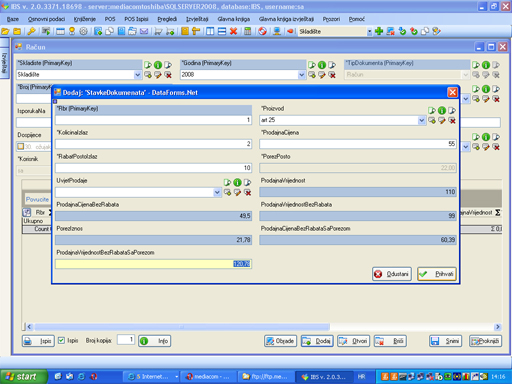
Task: Click the shopping cart icon in toolbar
Action: (x=159, y=31)
